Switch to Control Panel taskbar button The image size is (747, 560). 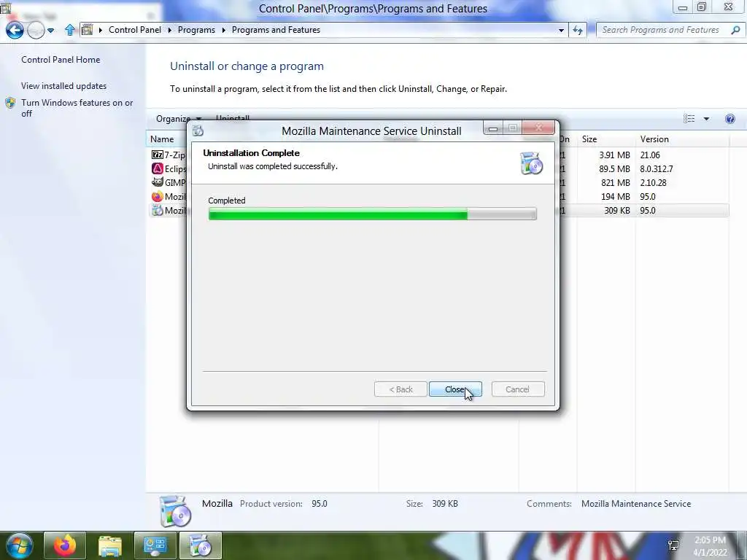[155, 545]
